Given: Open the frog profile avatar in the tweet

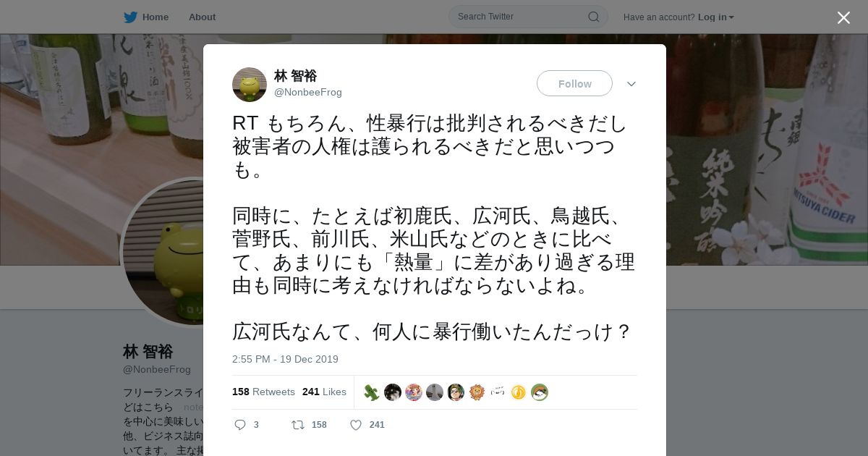Looking at the screenshot, I should point(250,85).
